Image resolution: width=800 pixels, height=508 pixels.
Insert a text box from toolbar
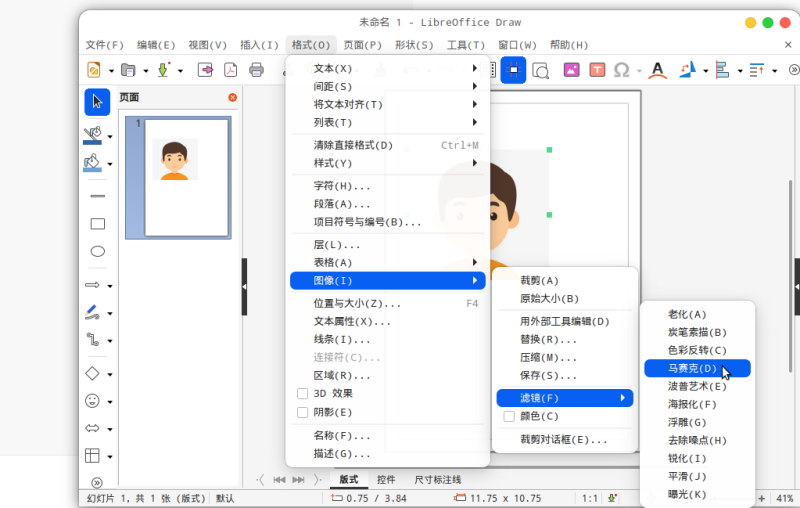597,70
